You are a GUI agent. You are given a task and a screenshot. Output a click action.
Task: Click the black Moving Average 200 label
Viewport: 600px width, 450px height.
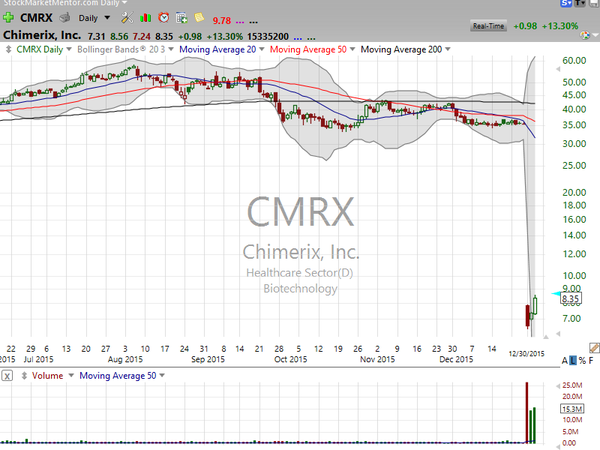[x=401, y=49]
